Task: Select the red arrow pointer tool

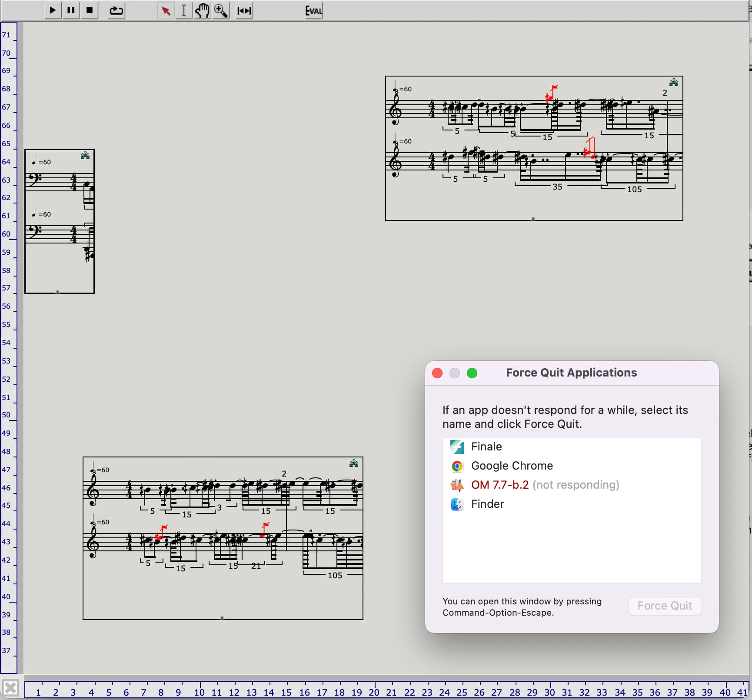Action: (x=166, y=10)
